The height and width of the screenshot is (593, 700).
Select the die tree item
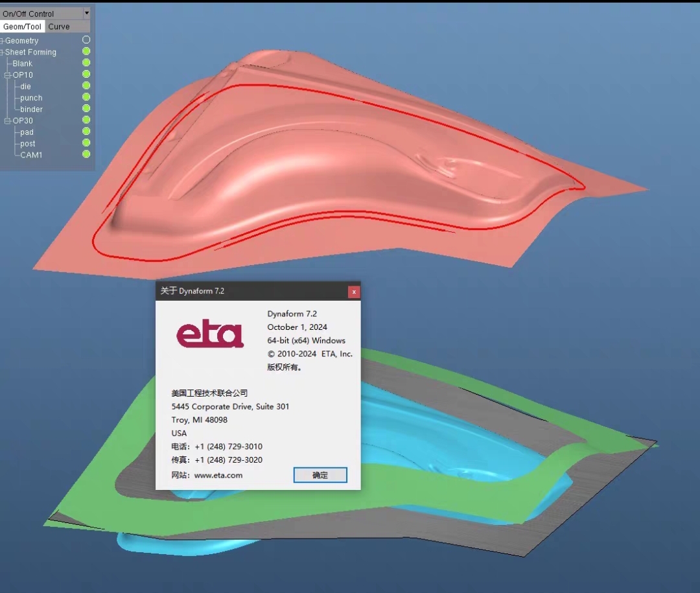coord(25,86)
